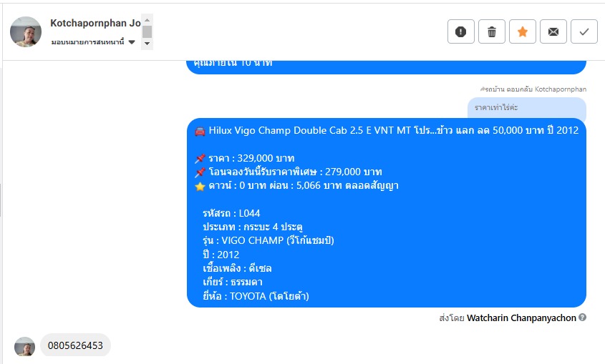Move conversation to trash
This screenshot has height=364, width=605.
pos(492,31)
